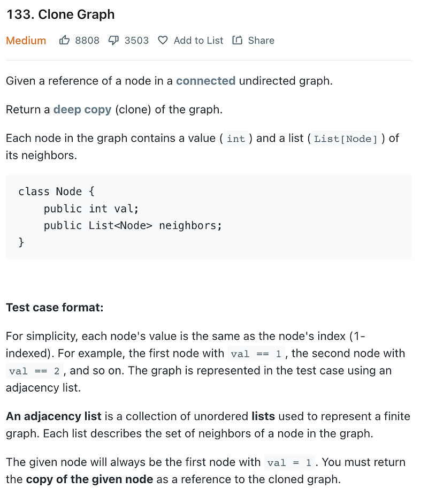Click the inline 'val == 1' code
The width and height of the screenshot is (428, 504).
256,354
